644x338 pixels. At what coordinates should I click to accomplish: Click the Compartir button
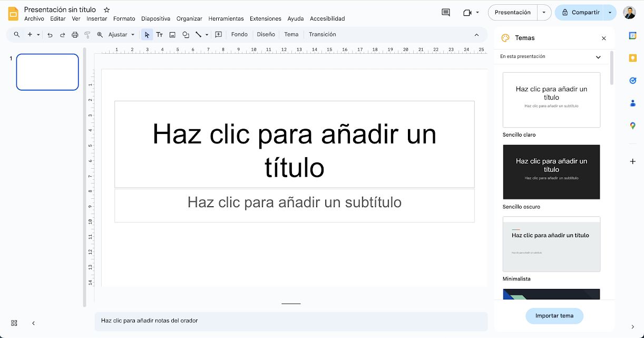click(580, 13)
